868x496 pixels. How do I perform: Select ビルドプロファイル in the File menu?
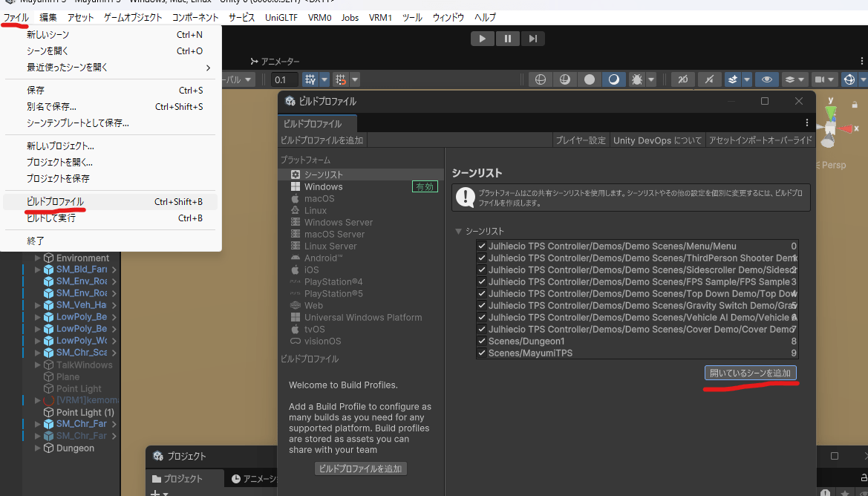pos(55,201)
